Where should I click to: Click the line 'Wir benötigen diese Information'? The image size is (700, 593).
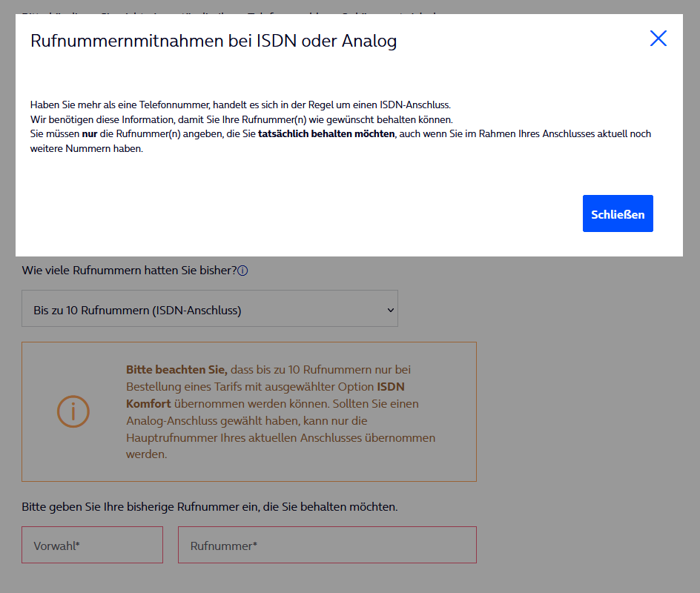click(241, 119)
